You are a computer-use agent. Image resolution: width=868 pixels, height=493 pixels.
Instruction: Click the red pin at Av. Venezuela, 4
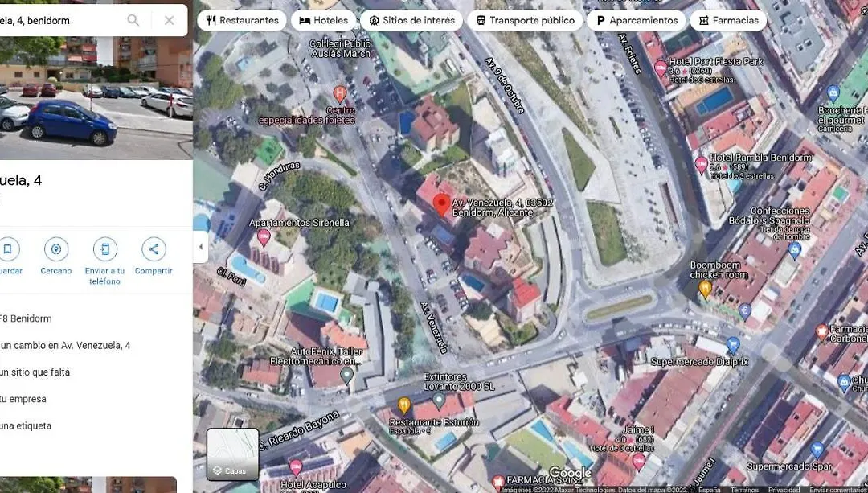pyautogui.click(x=440, y=203)
